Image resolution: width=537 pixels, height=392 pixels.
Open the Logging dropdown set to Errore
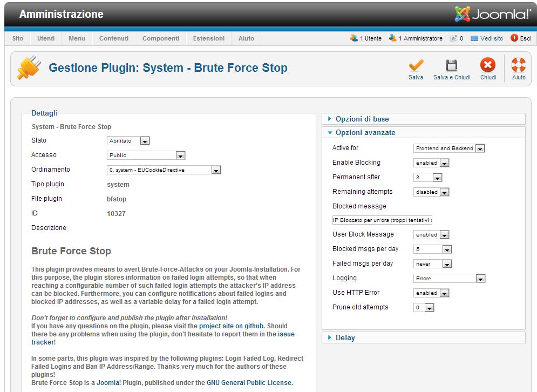[450, 279]
